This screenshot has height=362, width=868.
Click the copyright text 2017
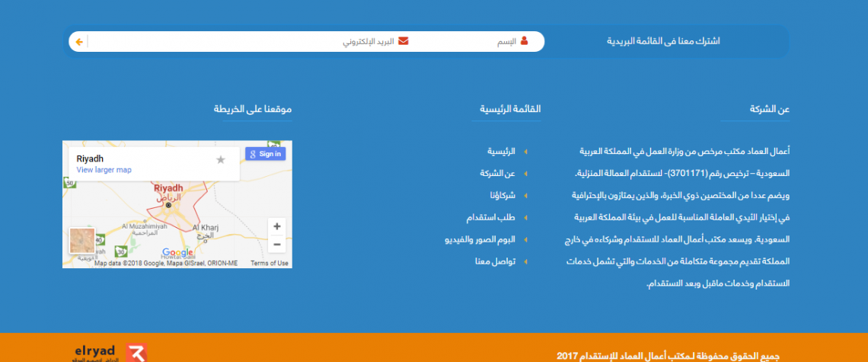[669, 357]
